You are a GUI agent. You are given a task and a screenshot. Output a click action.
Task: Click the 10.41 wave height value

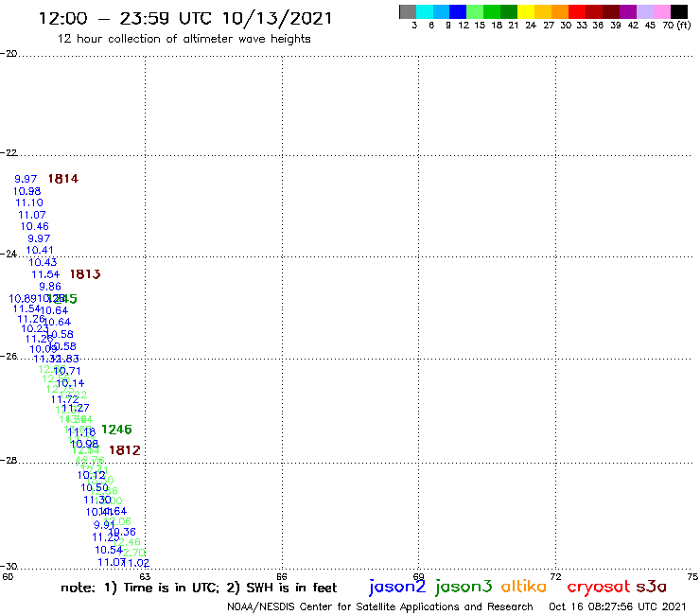40,250
